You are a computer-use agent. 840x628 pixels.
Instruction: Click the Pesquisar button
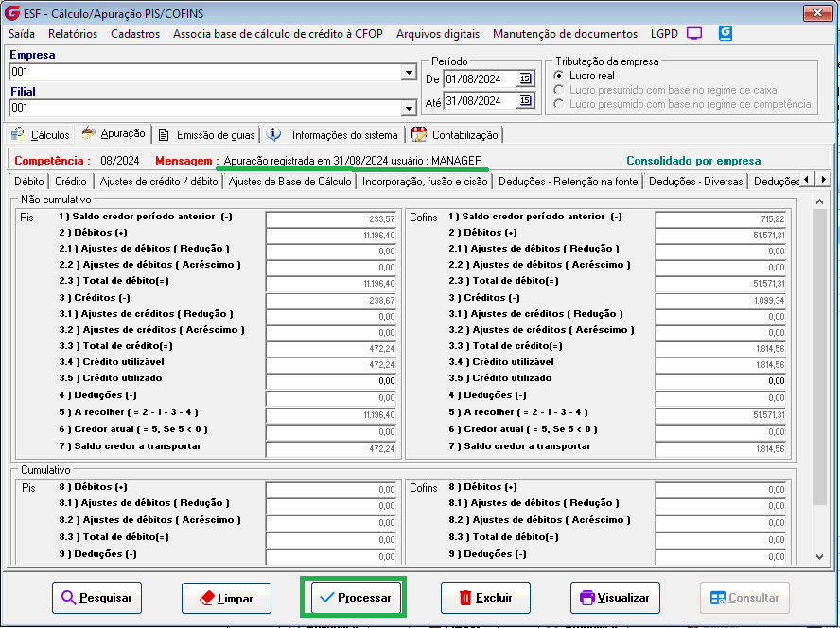click(x=97, y=598)
